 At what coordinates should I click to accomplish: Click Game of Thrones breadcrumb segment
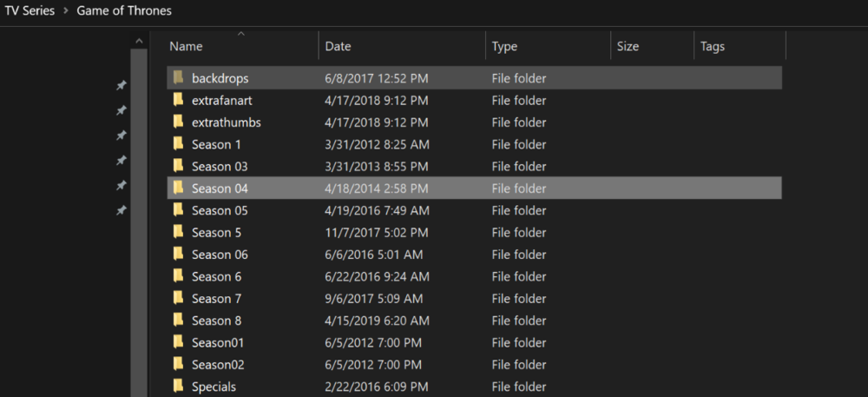[x=124, y=10]
